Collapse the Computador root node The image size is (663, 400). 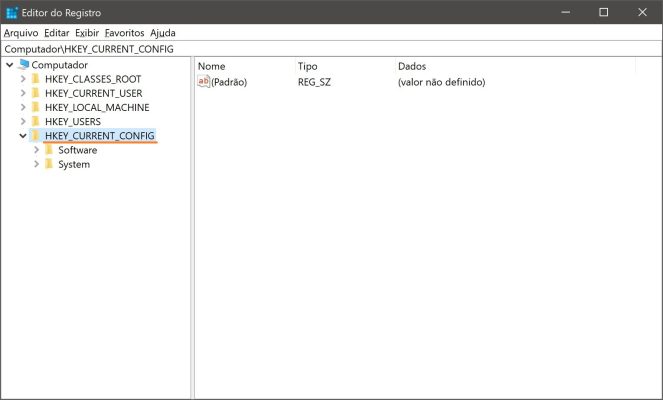(9, 65)
